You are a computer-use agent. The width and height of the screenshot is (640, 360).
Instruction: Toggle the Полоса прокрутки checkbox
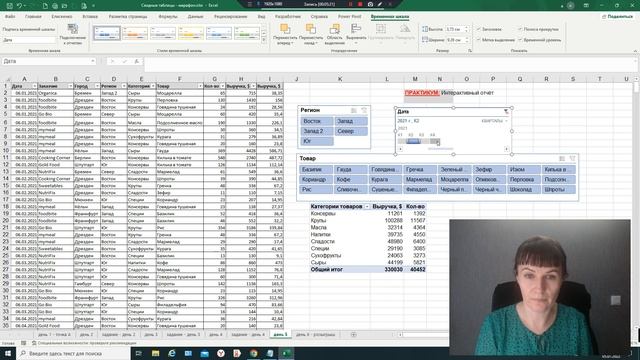[520, 29]
